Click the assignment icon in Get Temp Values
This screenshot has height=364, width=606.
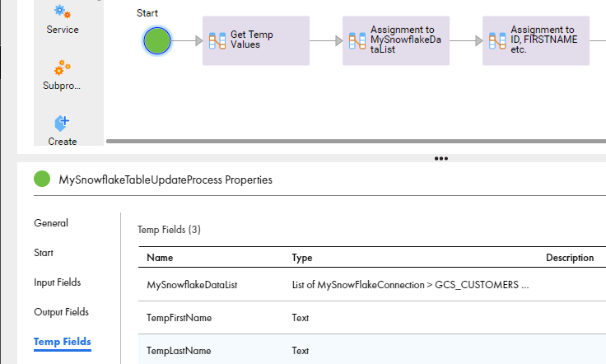[x=217, y=41]
